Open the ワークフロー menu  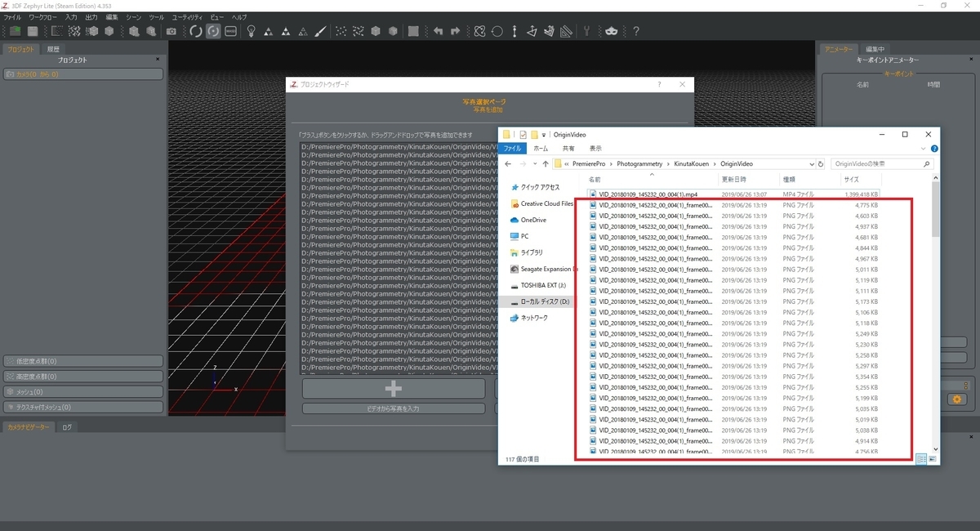tap(43, 17)
